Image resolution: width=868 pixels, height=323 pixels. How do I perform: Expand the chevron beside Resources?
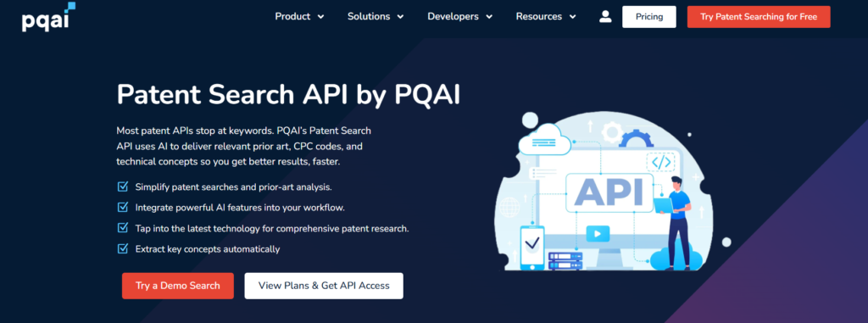(572, 17)
